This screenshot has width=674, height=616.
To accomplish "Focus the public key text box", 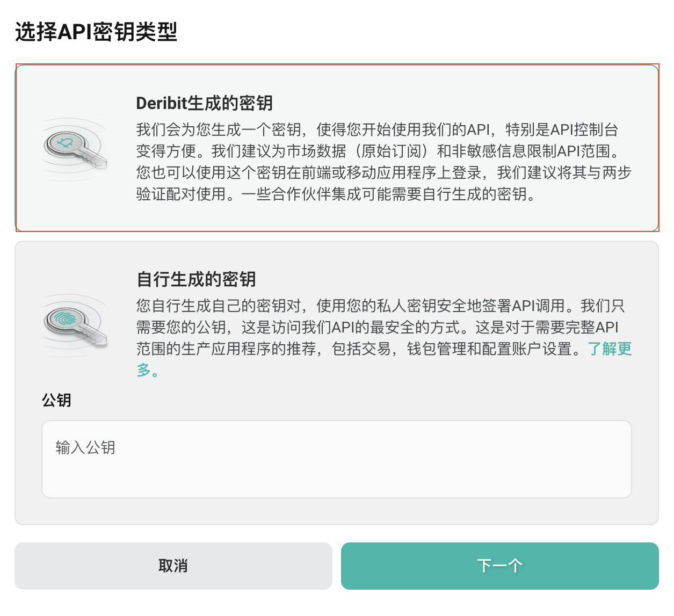I will click(337, 459).
